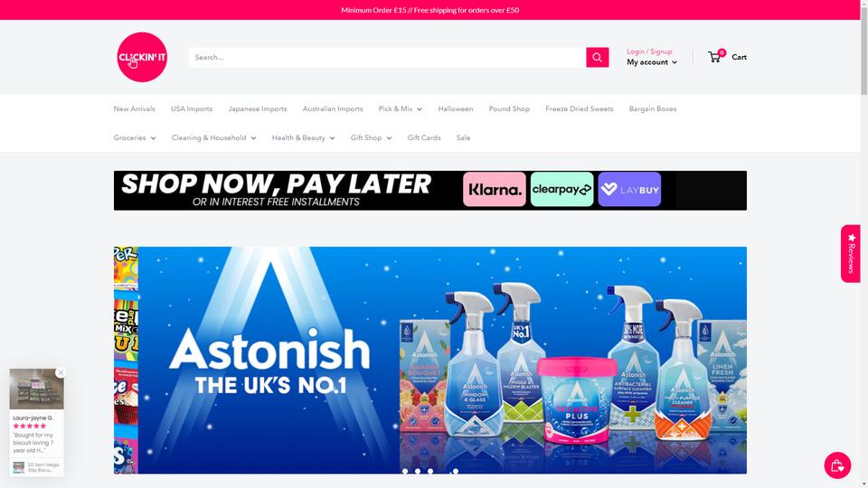Expand the Pick & Mix menu

(401, 109)
